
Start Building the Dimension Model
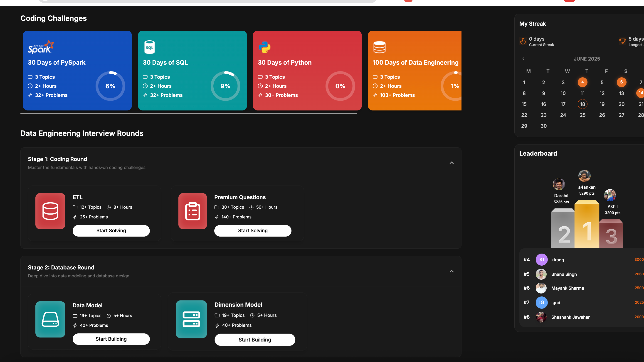coord(254,340)
